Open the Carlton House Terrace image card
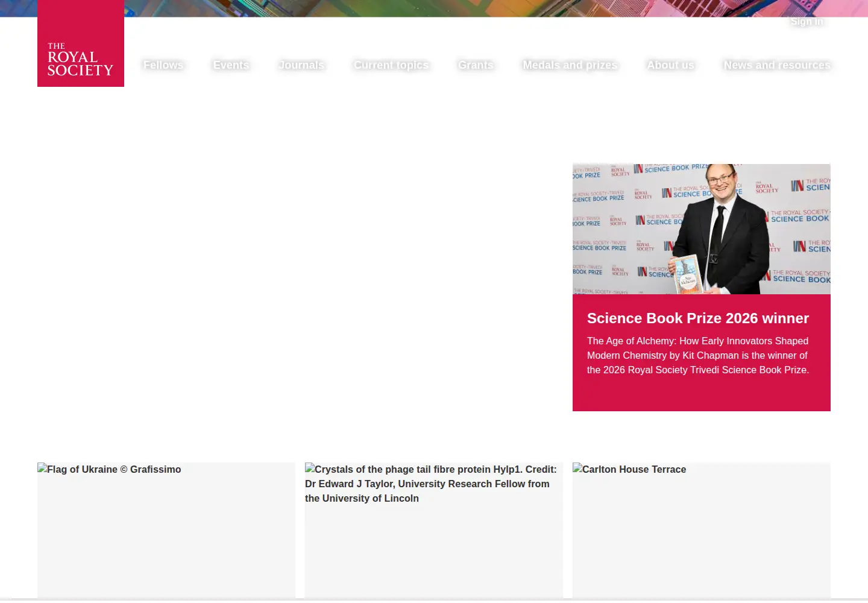Image resolution: width=868 pixels, height=603 pixels. tap(702, 531)
